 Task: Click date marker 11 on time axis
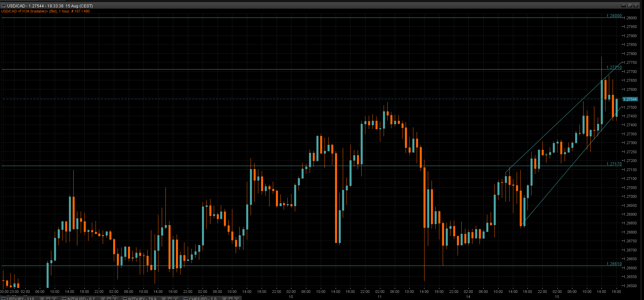click(380, 297)
